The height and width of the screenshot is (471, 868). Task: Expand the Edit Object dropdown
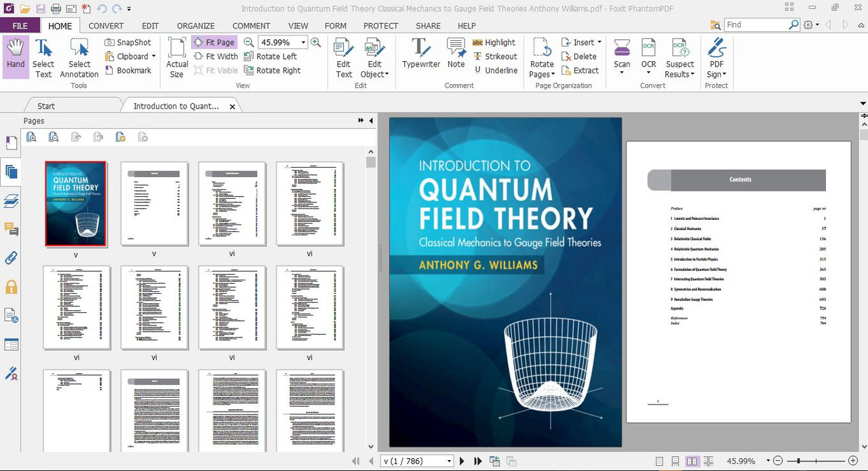click(x=386, y=75)
